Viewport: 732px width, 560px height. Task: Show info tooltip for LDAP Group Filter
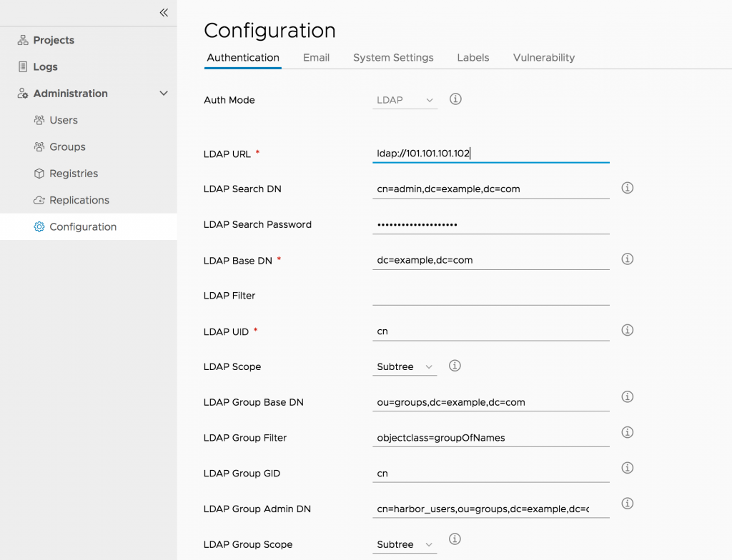click(x=628, y=432)
